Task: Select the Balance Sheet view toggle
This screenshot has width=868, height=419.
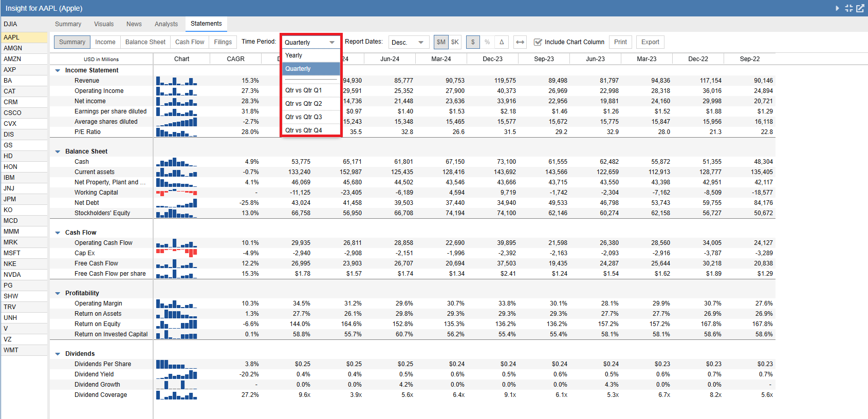Action: [145, 42]
